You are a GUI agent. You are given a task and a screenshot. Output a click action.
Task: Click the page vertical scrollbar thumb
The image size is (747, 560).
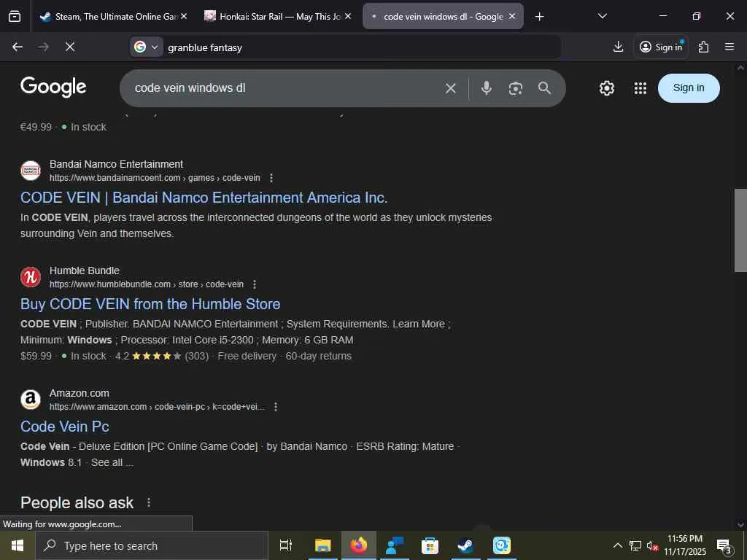(x=740, y=230)
